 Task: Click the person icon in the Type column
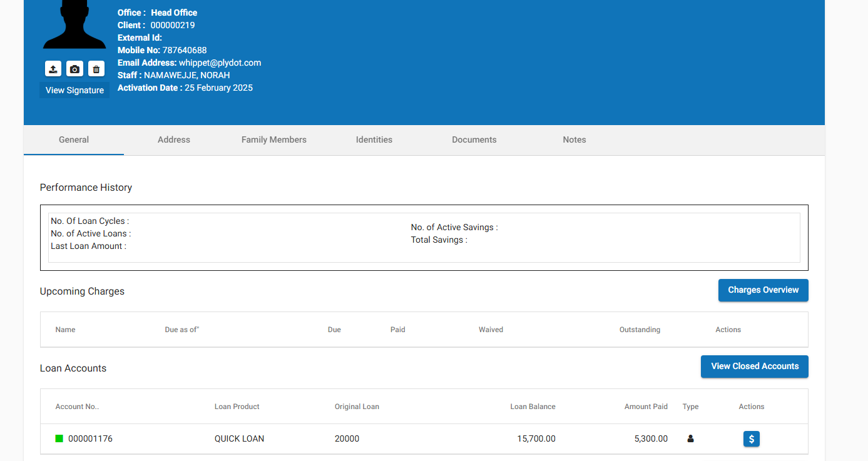coord(690,438)
